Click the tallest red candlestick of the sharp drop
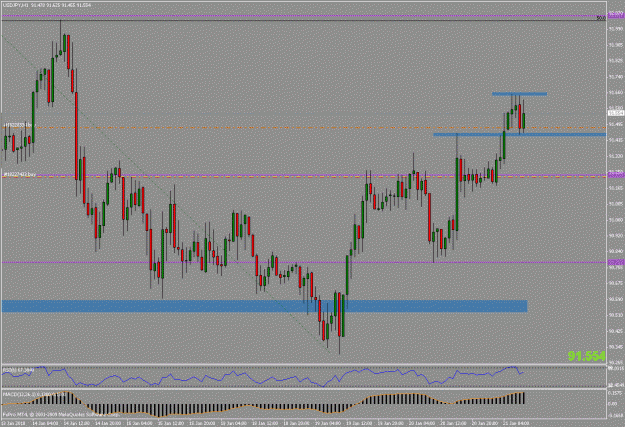The image size is (625, 427). (77, 136)
